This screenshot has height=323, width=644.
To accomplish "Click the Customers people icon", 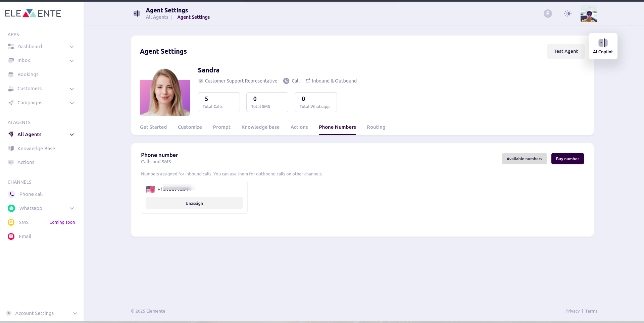I will (x=11, y=89).
